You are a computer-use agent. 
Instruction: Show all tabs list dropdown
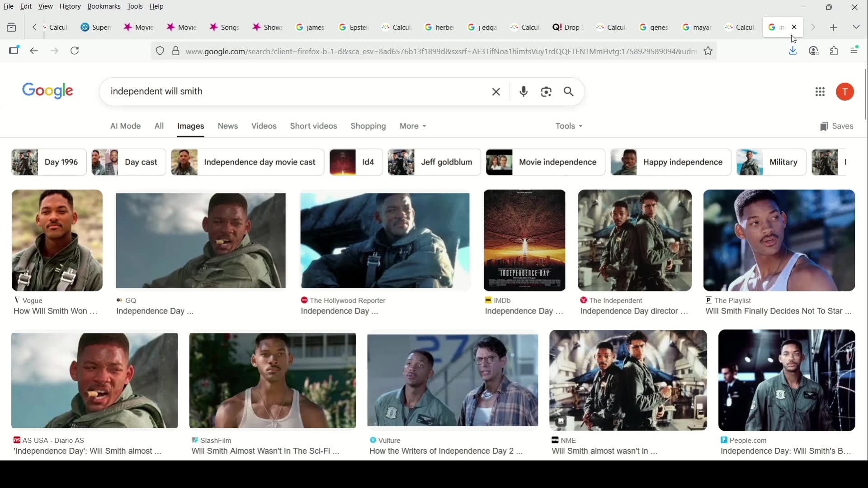click(856, 28)
